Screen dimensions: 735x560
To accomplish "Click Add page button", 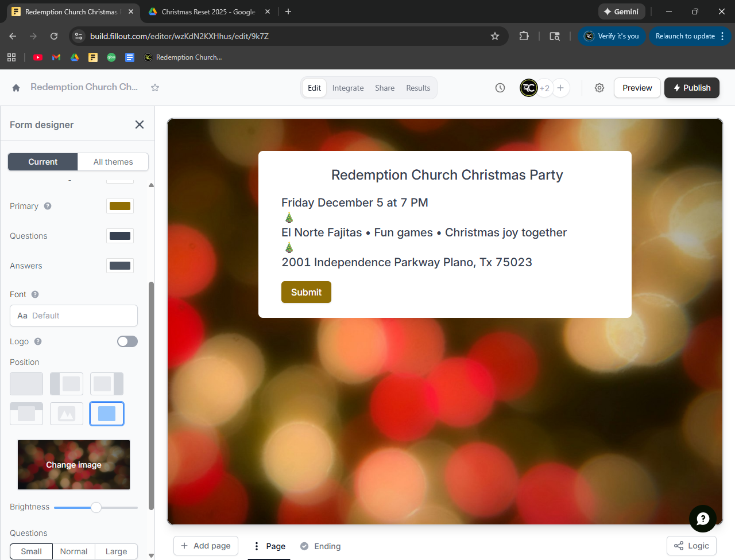I will pos(206,546).
